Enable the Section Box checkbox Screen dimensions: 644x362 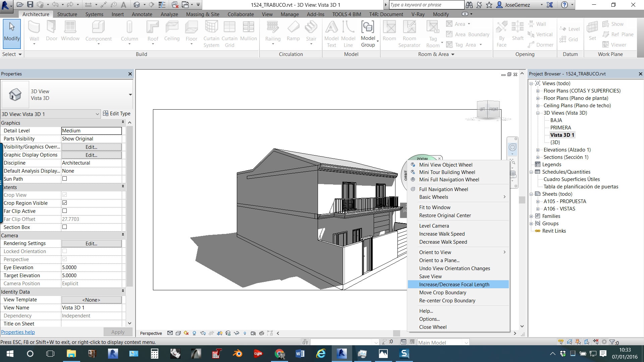tap(65, 227)
